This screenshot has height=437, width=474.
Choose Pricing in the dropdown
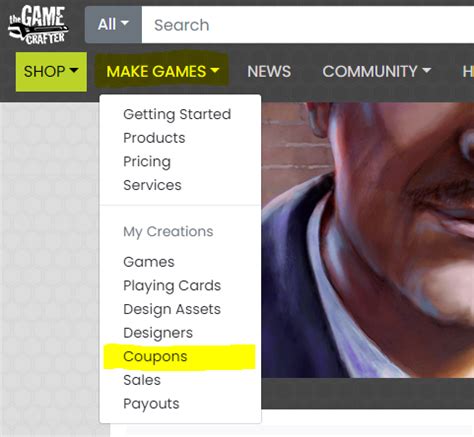147,162
